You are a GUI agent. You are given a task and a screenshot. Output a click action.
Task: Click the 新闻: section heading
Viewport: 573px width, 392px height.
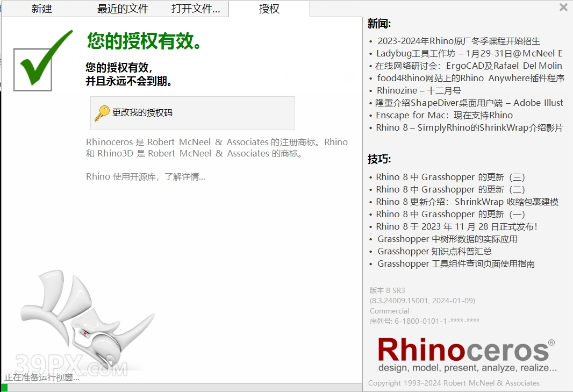click(379, 24)
